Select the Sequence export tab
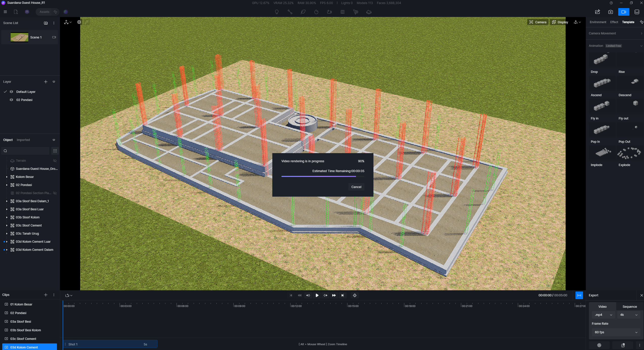This screenshot has width=644, height=350. (630, 306)
